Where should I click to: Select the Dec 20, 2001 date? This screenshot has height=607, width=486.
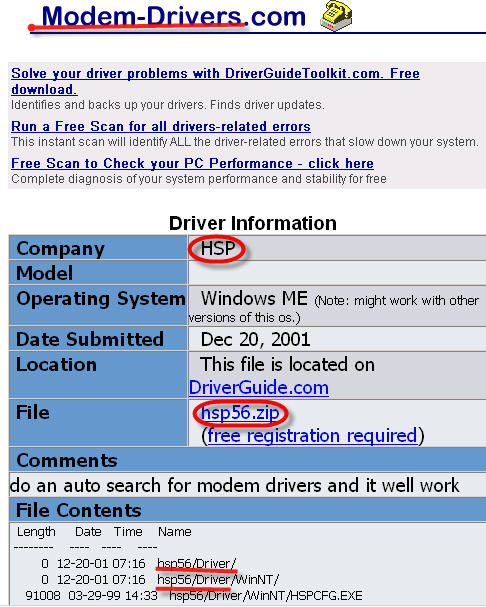click(x=255, y=340)
